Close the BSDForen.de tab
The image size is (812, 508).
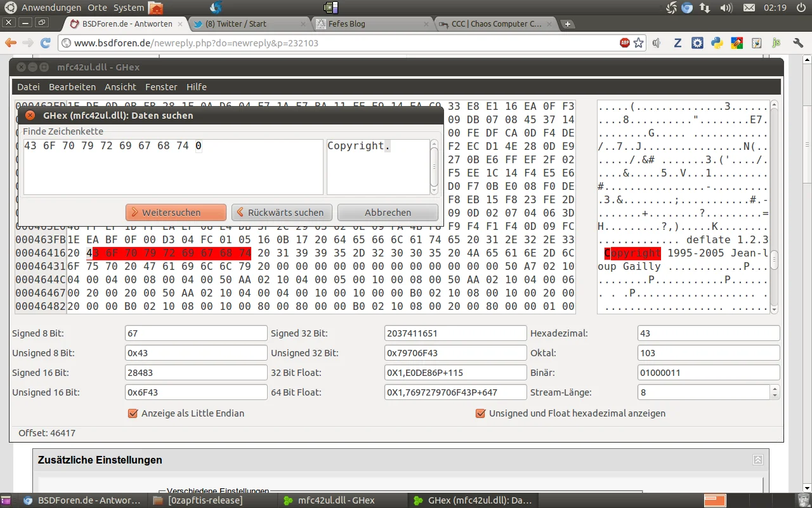(180, 24)
